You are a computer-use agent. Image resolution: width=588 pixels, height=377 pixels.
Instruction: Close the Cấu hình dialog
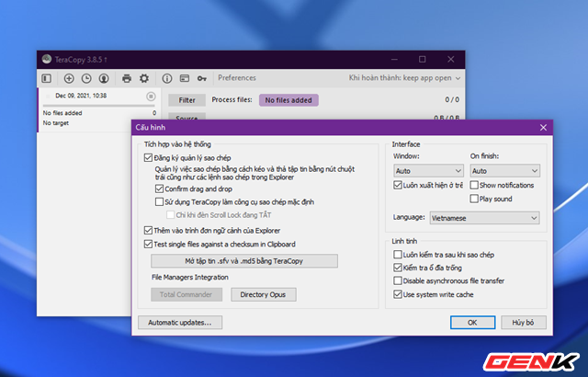point(543,128)
